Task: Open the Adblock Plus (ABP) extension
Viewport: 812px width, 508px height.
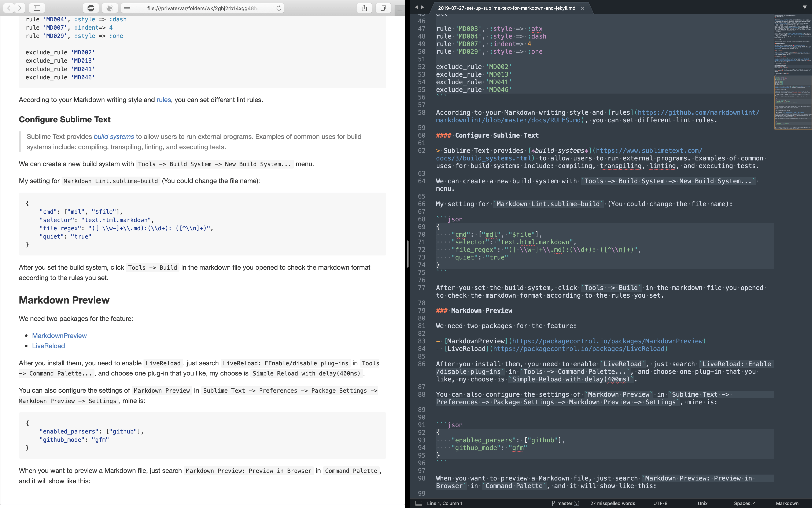Action: click(91, 8)
